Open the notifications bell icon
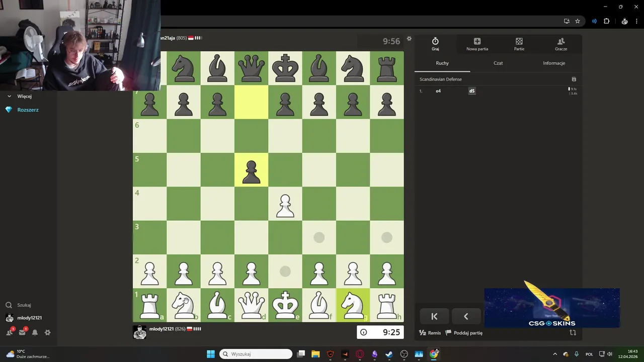This screenshot has width=644, height=362. (x=35, y=332)
